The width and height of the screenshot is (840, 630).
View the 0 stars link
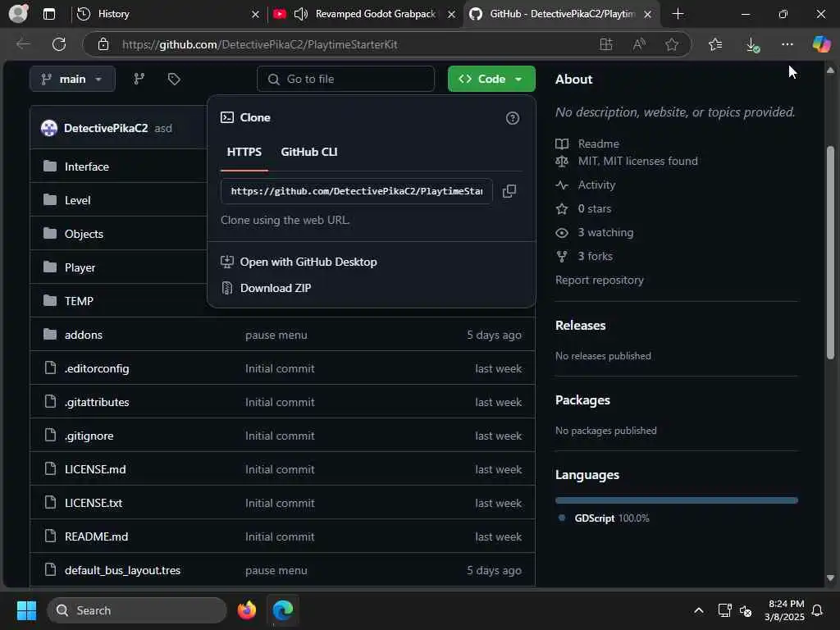[594, 208]
